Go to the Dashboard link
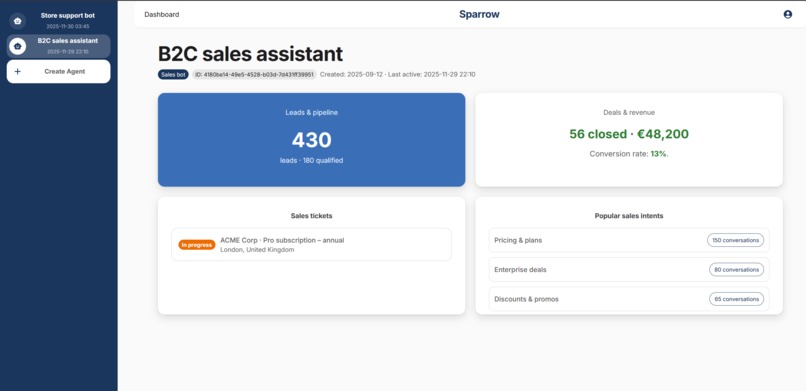Image resolution: width=806 pixels, height=391 pixels. click(x=162, y=14)
